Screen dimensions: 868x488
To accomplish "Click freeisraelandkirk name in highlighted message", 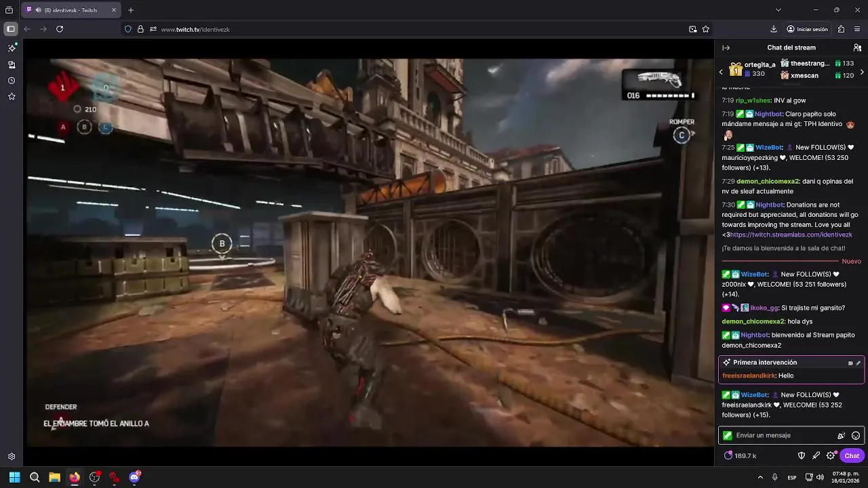I will click(x=749, y=375).
